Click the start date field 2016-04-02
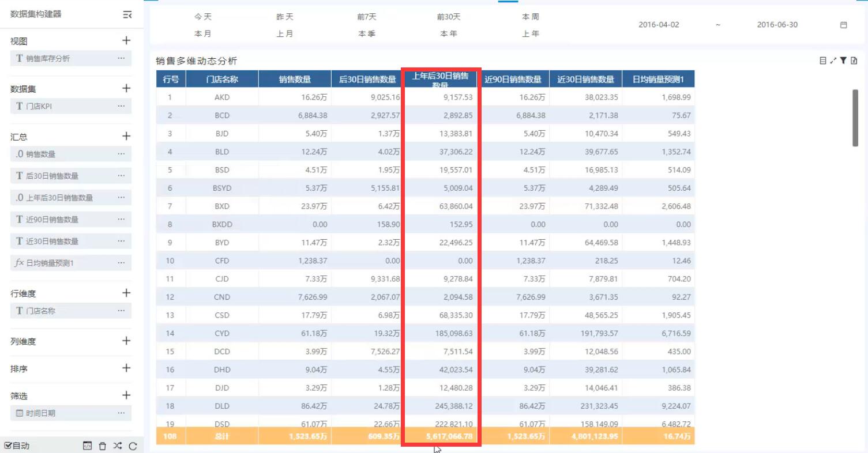The image size is (868, 453). click(x=659, y=25)
